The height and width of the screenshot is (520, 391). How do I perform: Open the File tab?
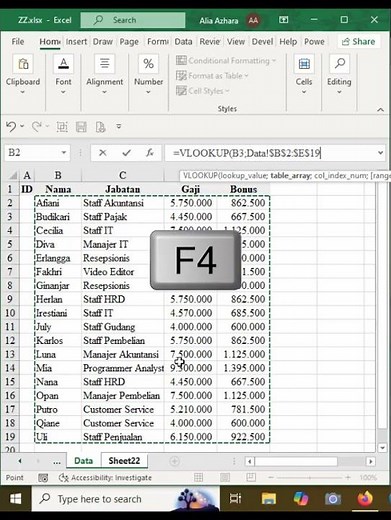pyautogui.click(x=18, y=42)
